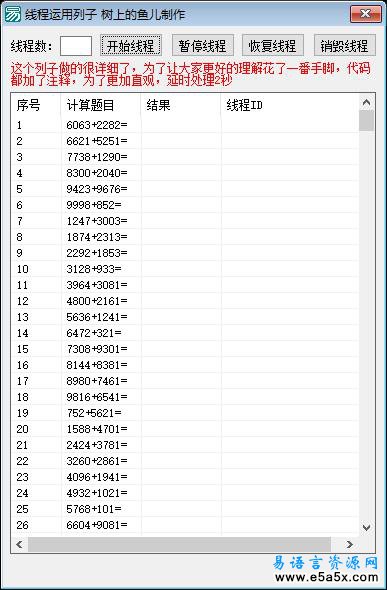Select row 4096+1941=
Viewport: 387px width, 590px height.
[185, 477]
